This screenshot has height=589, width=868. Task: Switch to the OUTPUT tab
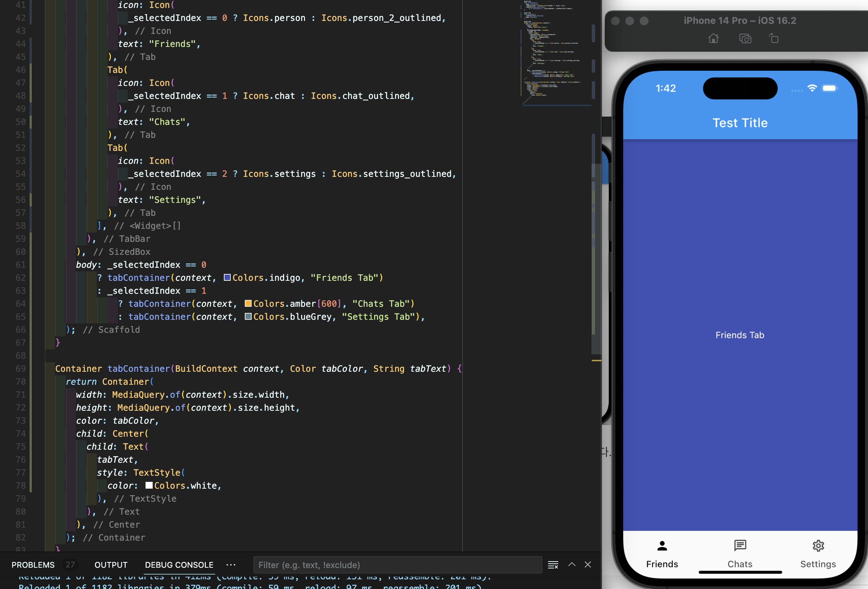coord(111,565)
